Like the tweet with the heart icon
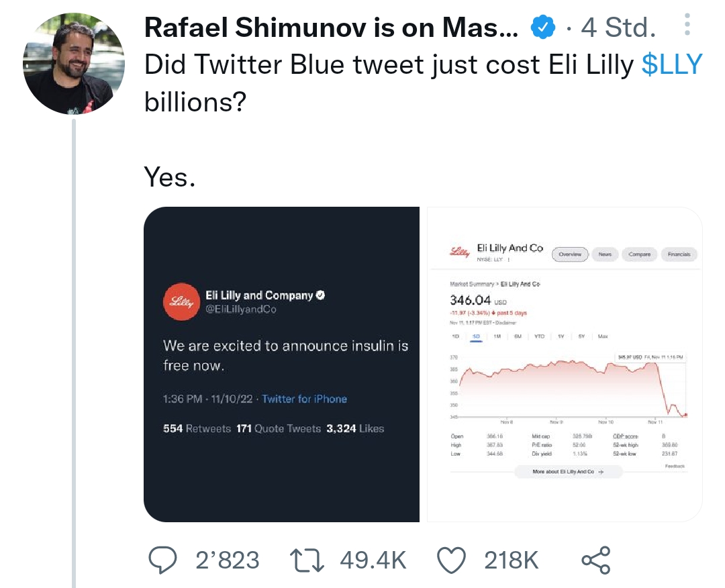This screenshot has height=588, width=725. point(451,560)
